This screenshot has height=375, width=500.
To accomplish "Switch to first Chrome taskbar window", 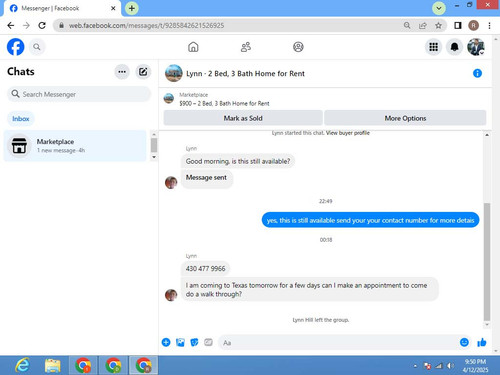I will tap(83, 365).
